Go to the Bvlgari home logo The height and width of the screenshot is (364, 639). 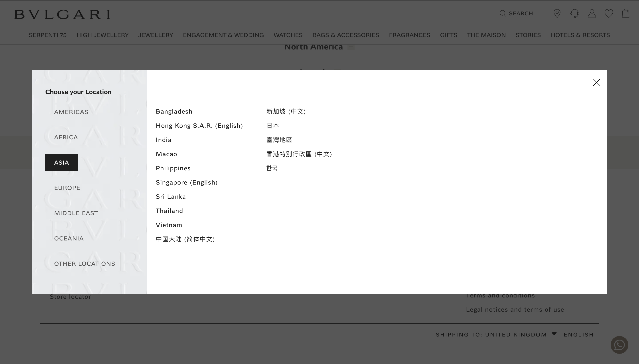coord(62,14)
